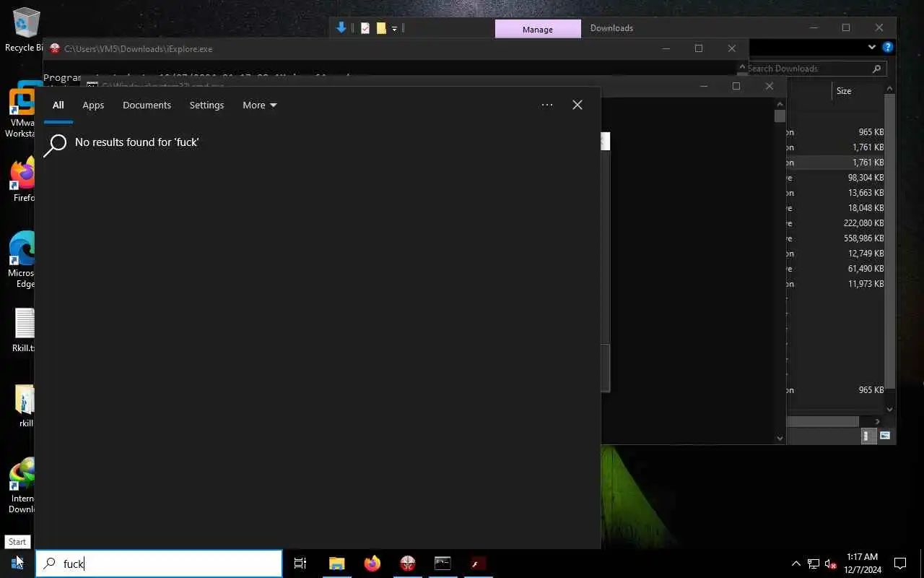Open the Rkill text file on desktop
The height and width of the screenshot is (578, 924).
click(x=24, y=331)
